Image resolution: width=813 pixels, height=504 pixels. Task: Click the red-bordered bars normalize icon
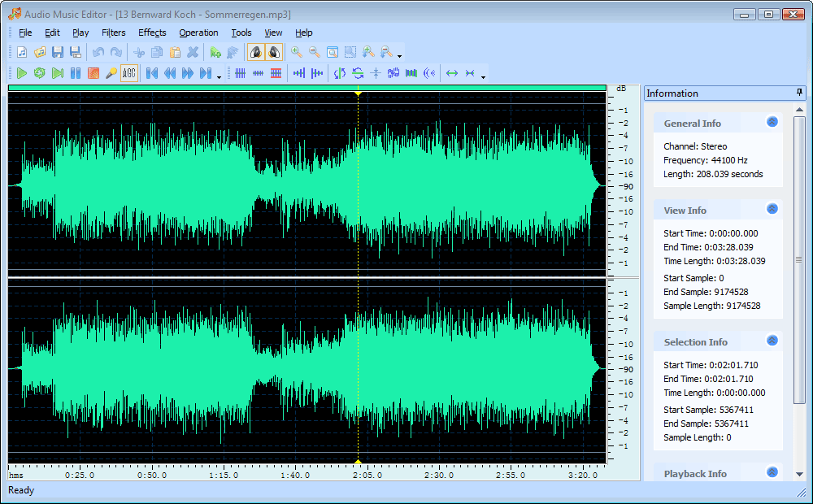pos(276,73)
